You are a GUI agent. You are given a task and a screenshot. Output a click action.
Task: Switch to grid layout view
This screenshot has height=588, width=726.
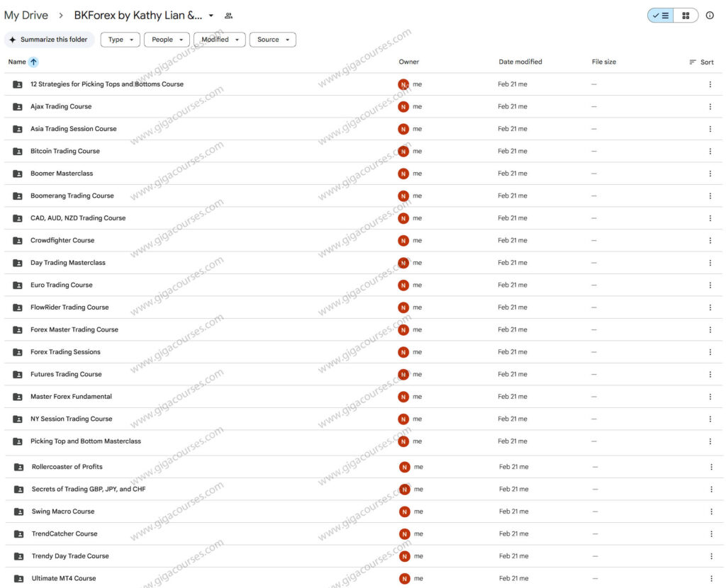[686, 16]
